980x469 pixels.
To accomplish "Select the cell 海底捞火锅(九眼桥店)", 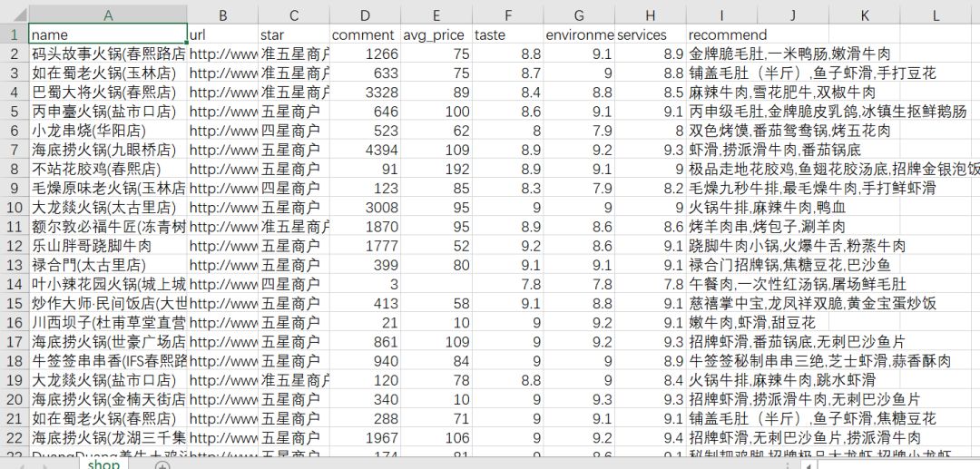I will [x=108, y=150].
